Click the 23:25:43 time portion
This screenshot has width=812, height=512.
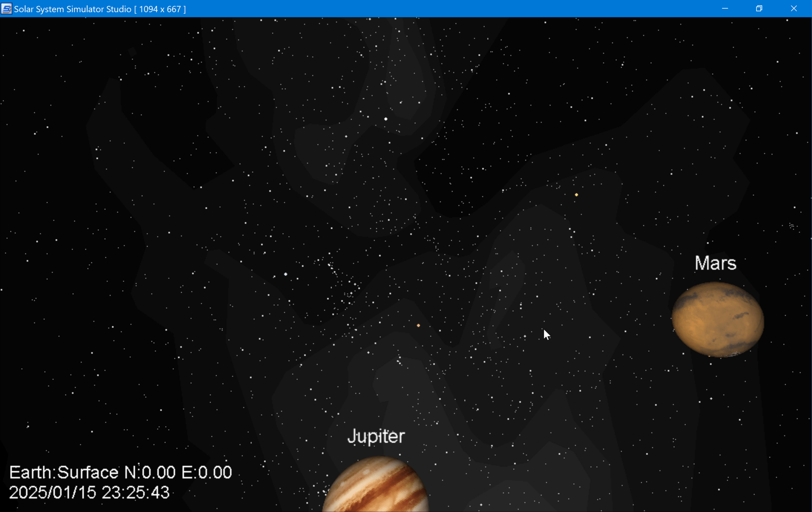point(135,493)
